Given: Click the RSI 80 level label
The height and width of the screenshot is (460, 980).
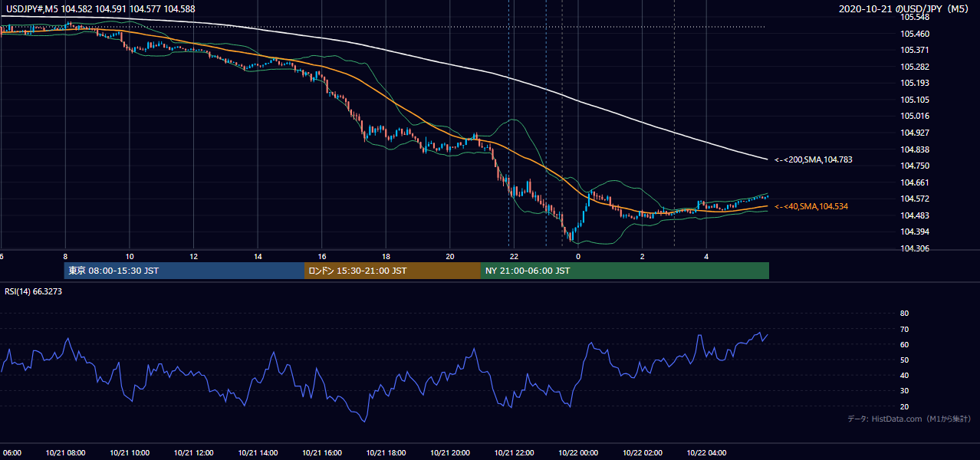Looking at the screenshot, I should (904, 314).
